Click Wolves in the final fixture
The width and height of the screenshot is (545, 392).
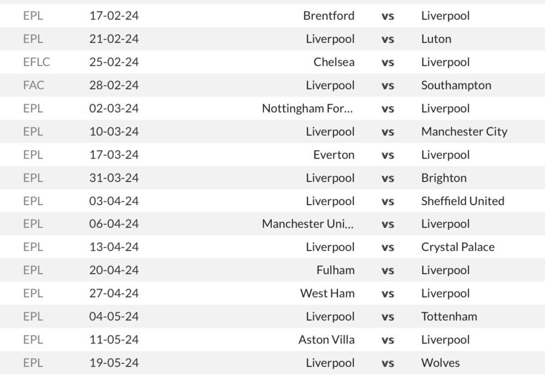440,363
